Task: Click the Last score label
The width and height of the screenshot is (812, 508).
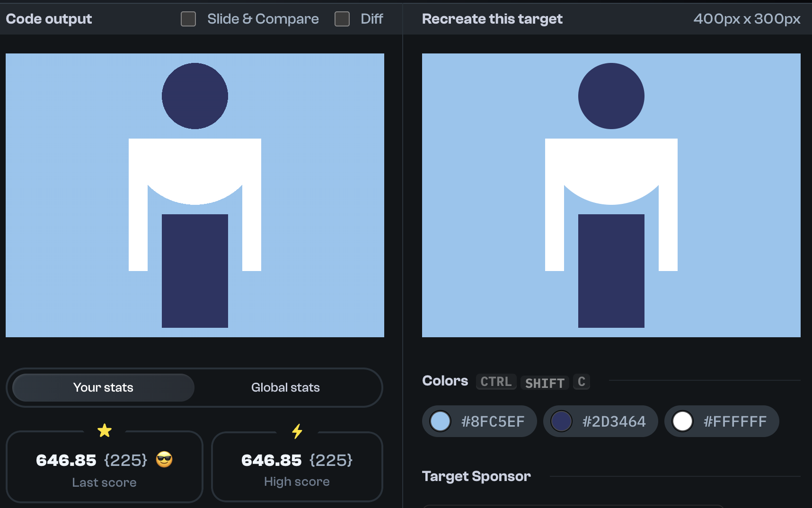Action: (x=104, y=482)
